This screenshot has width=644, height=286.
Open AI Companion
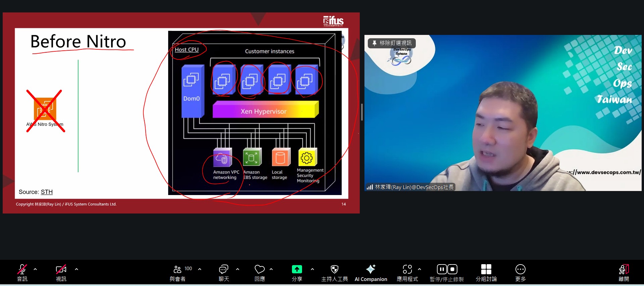click(x=370, y=270)
